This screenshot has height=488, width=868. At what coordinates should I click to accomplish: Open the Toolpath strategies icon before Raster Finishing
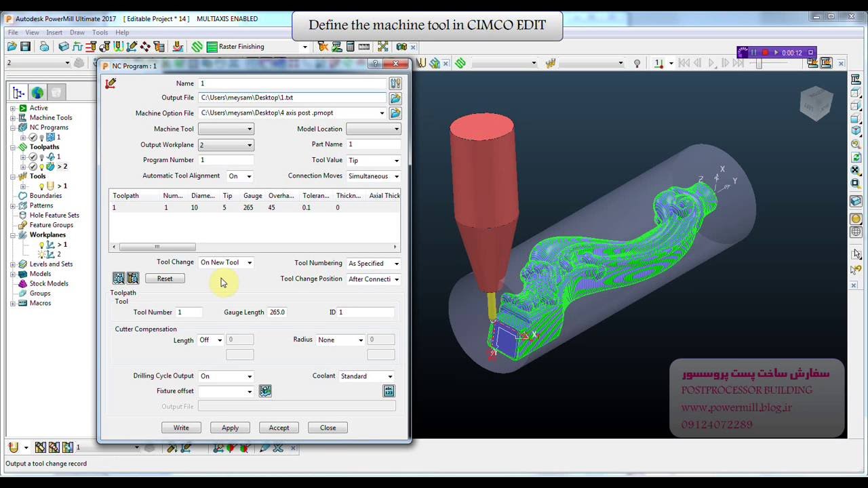click(197, 47)
